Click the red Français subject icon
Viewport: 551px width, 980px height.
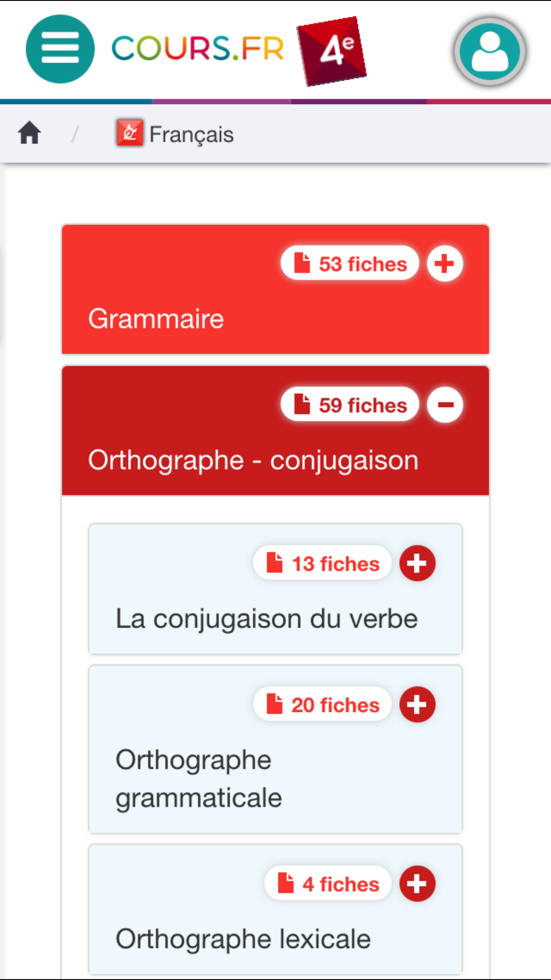(130, 133)
